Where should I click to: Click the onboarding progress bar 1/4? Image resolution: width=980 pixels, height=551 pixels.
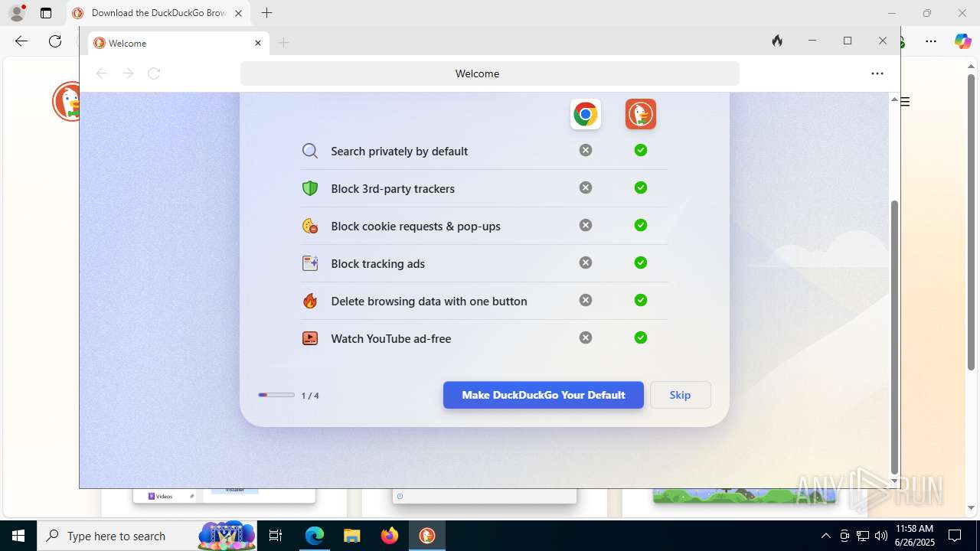pyautogui.click(x=276, y=395)
